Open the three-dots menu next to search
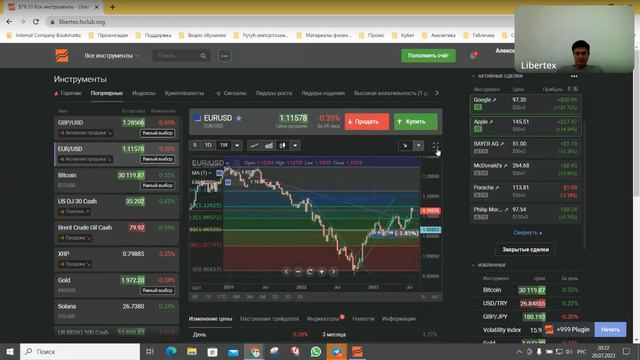640x360 pixels. tap(224, 56)
